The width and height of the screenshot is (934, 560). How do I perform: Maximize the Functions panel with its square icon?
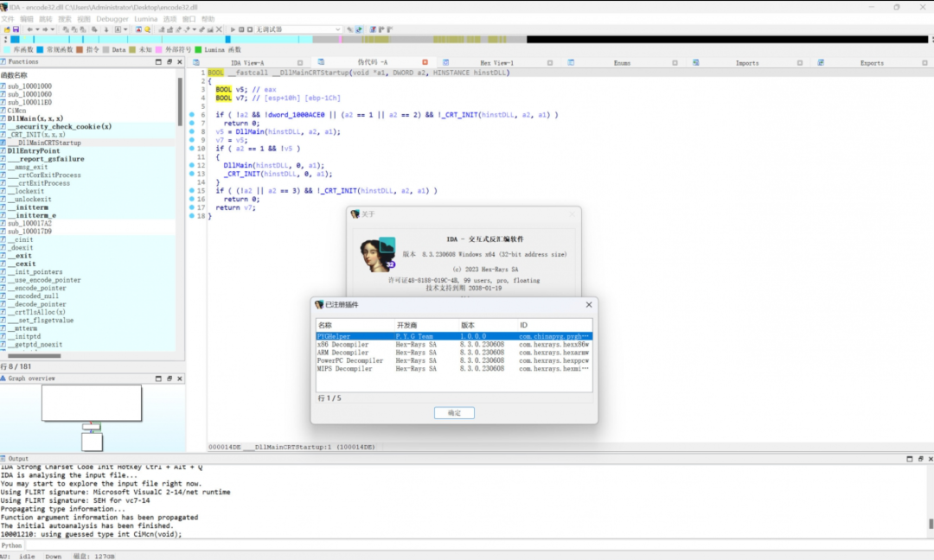[158, 62]
